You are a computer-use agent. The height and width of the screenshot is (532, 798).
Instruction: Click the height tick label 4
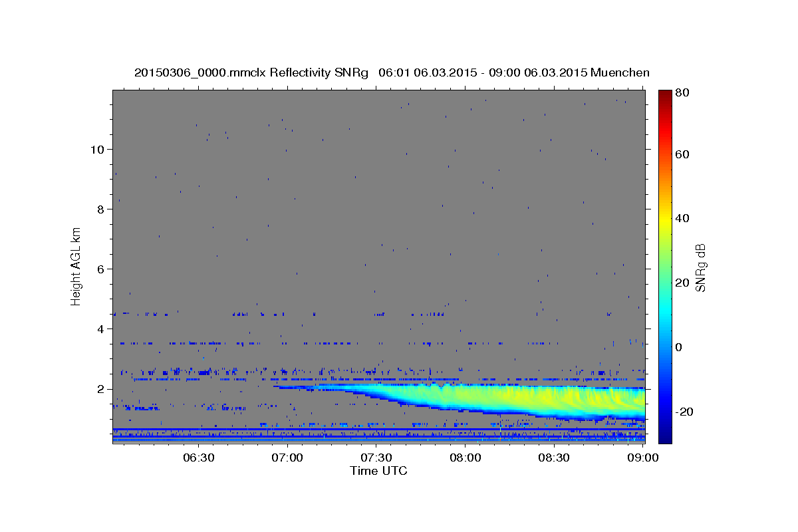coord(100,329)
